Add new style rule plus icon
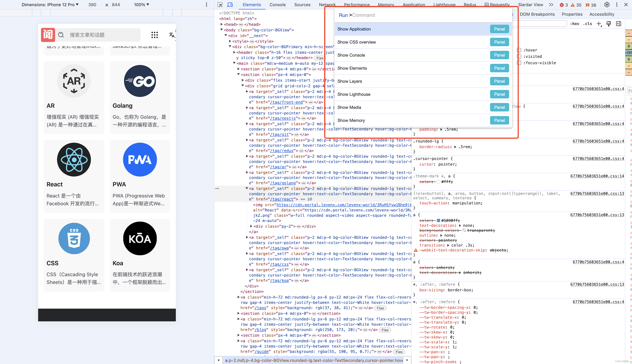Image resolution: width=632 pixels, height=364 pixels. coord(599,23)
